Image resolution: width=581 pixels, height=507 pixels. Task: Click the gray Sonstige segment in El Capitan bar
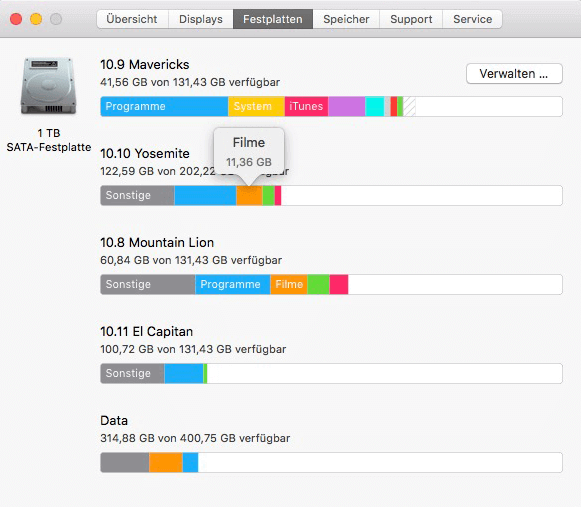click(132, 373)
